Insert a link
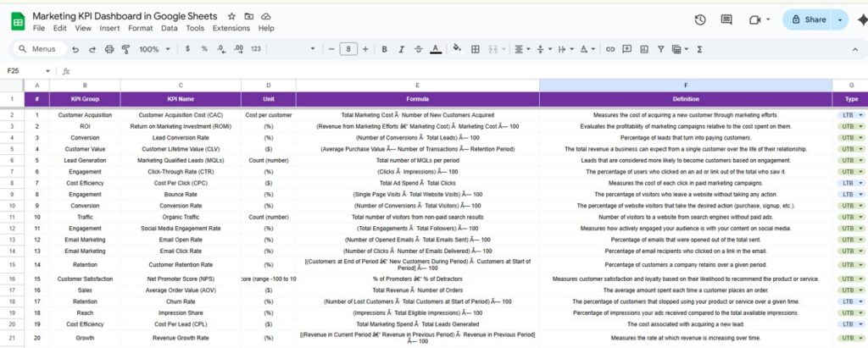868x348 pixels. 610,49
